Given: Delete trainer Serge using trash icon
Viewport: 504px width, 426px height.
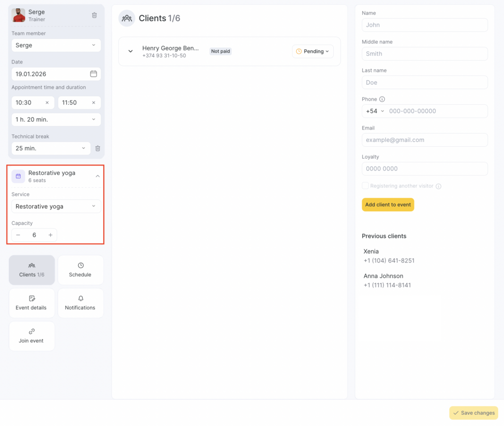Looking at the screenshot, I should click(x=94, y=15).
